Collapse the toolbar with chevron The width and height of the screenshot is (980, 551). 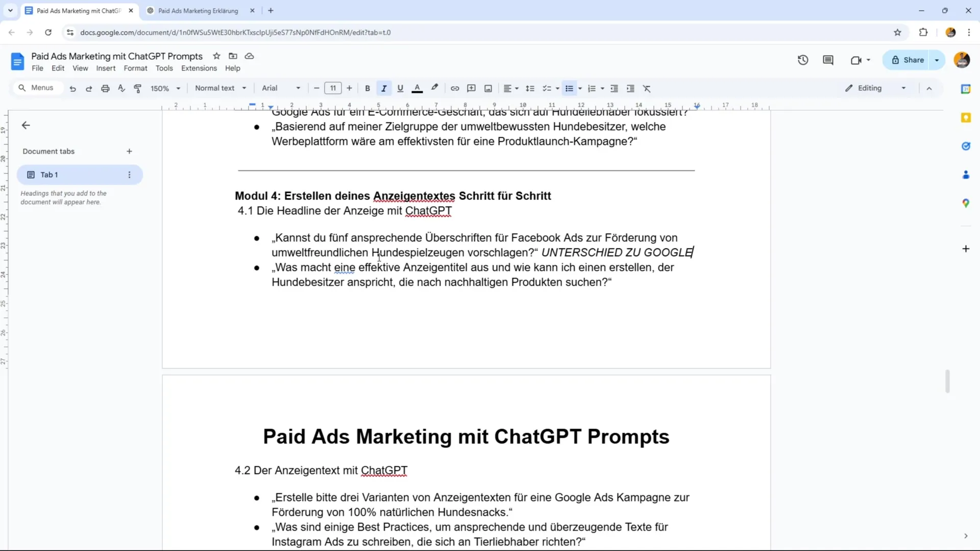[x=929, y=88]
